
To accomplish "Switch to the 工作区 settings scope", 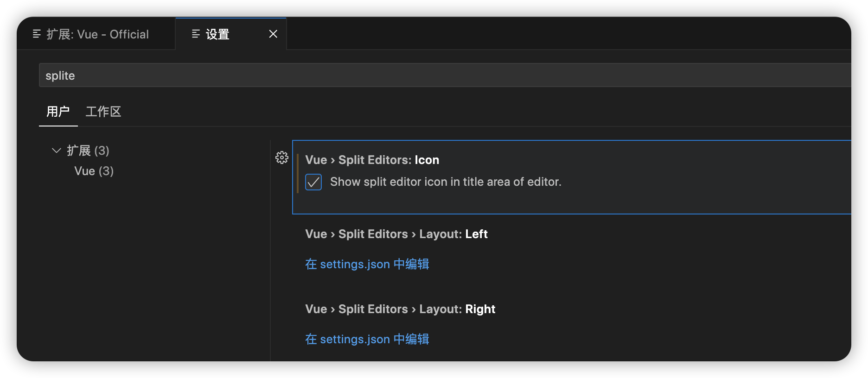I will click(103, 112).
